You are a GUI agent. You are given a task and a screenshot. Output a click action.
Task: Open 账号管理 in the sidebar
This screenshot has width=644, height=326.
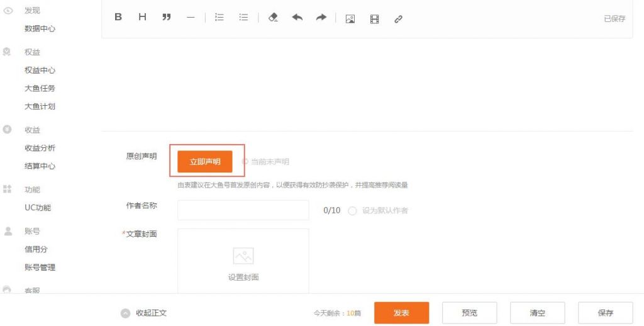pos(40,267)
